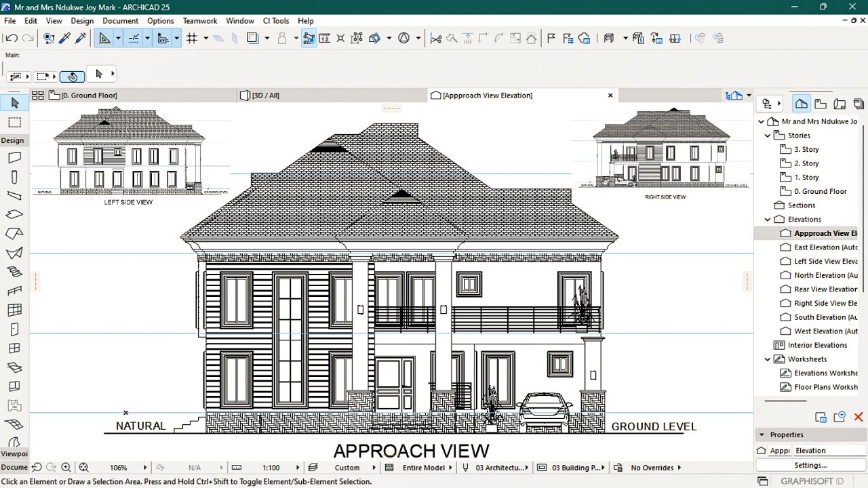This screenshot has width=868, height=488.
Task: Open the File menu
Action: [x=10, y=21]
